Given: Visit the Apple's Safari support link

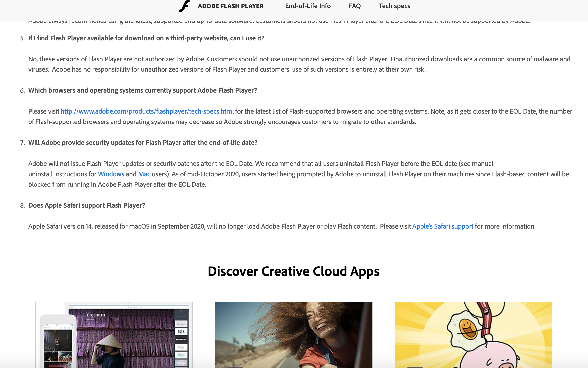Looking at the screenshot, I should [x=443, y=226].
